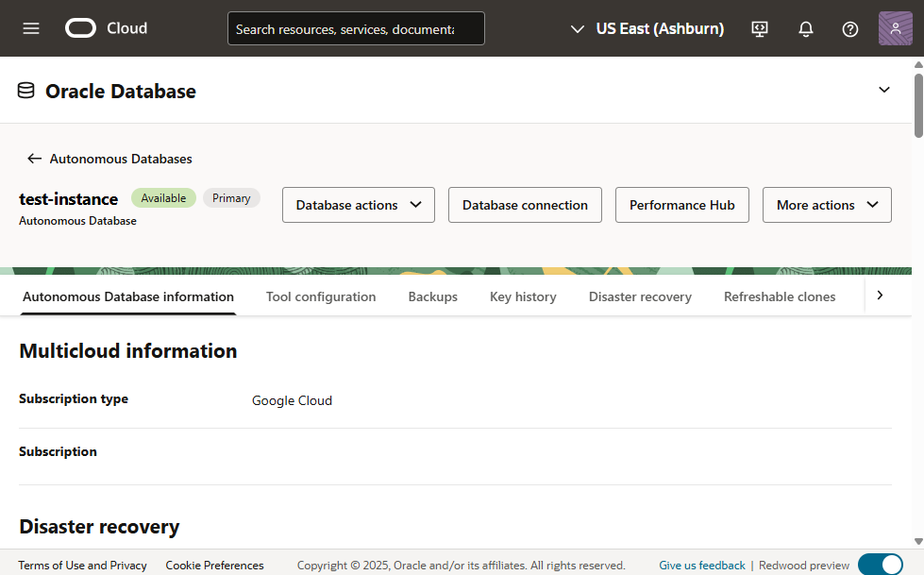Switch to the Tool configuration tab
The width and height of the screenshot is (924, 575).
(x=321, y=296)
